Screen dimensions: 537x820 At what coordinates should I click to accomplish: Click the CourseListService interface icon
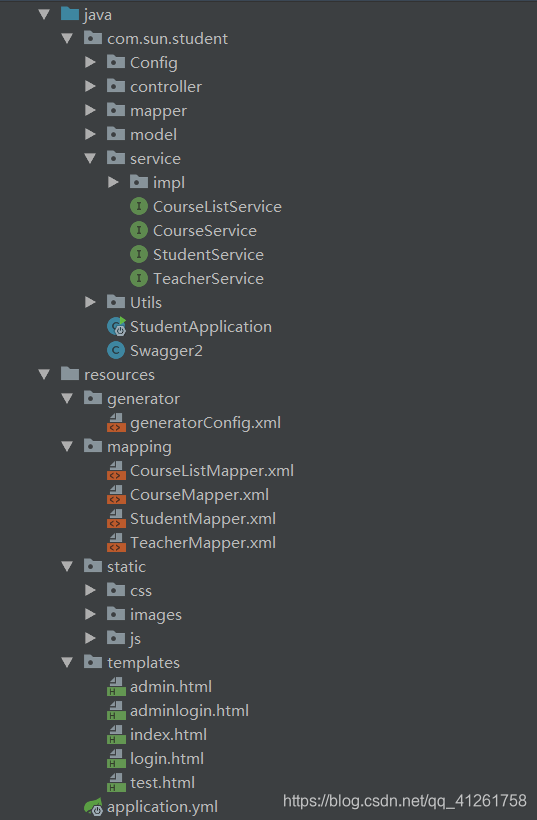[x=139, y=206]
